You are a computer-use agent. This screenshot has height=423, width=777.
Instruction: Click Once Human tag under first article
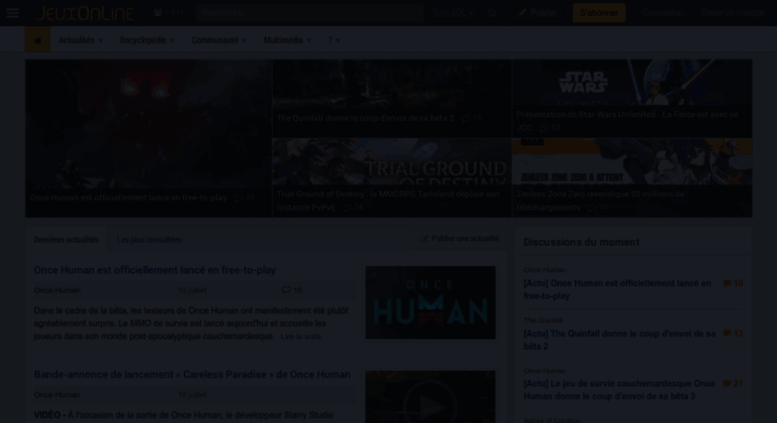point(57,290)
